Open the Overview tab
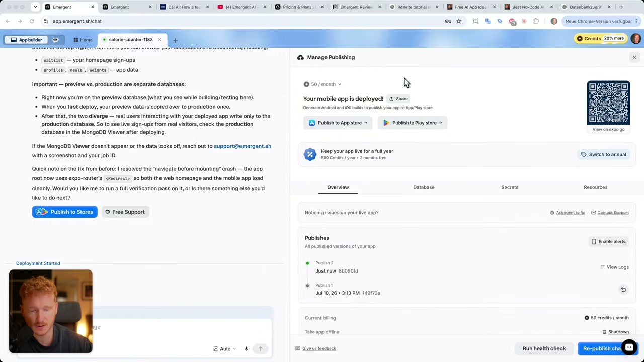The height and width of the screenshot is (362, 644). (338, 187)
